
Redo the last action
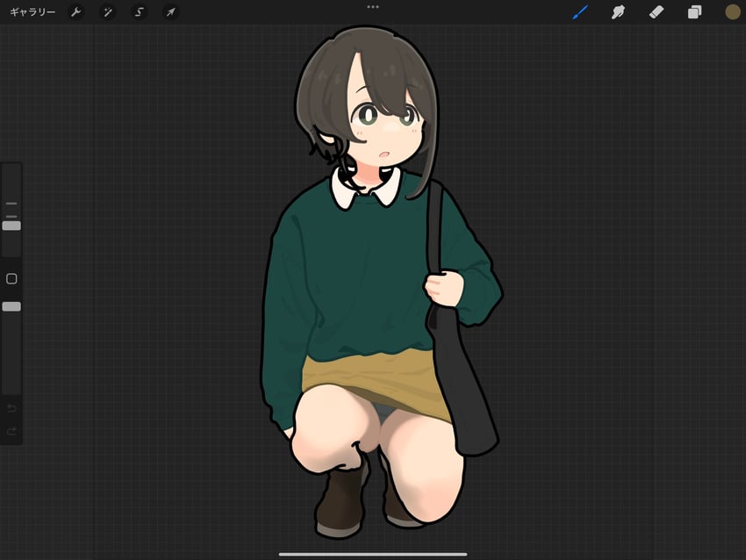(x=11, y=431)
